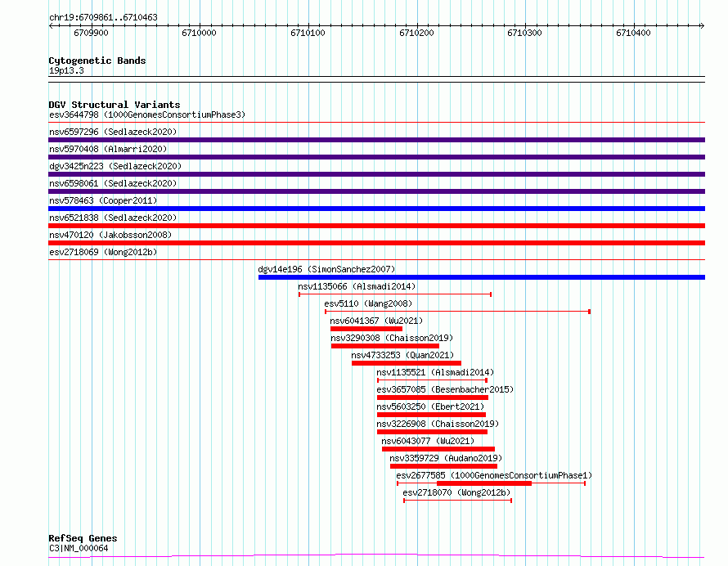Click ruler position 6710100
The height and width of the screenshot is (566, 728).
(x=308, y=33)
